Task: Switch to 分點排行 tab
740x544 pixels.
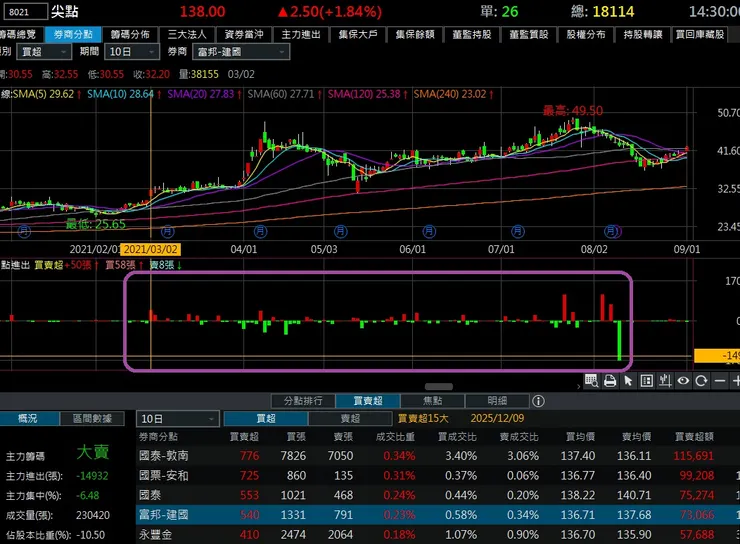Action: pos(303,401)
